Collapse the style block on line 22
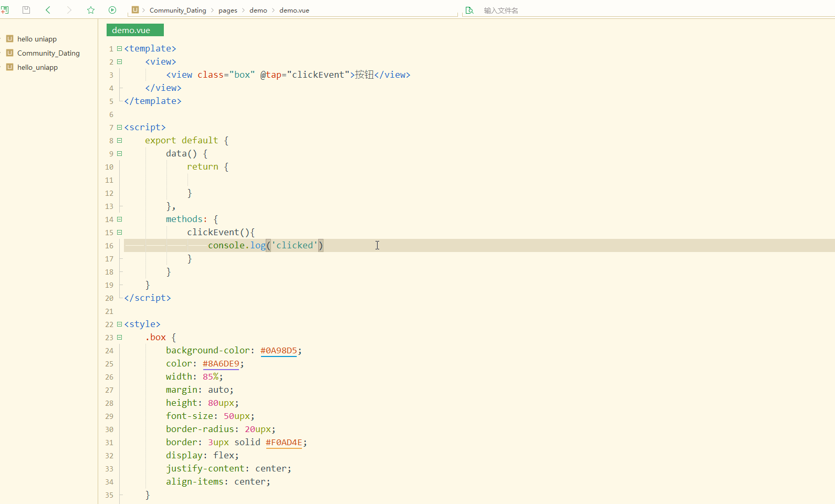This screenshot has width=835, height=504. 120,324
